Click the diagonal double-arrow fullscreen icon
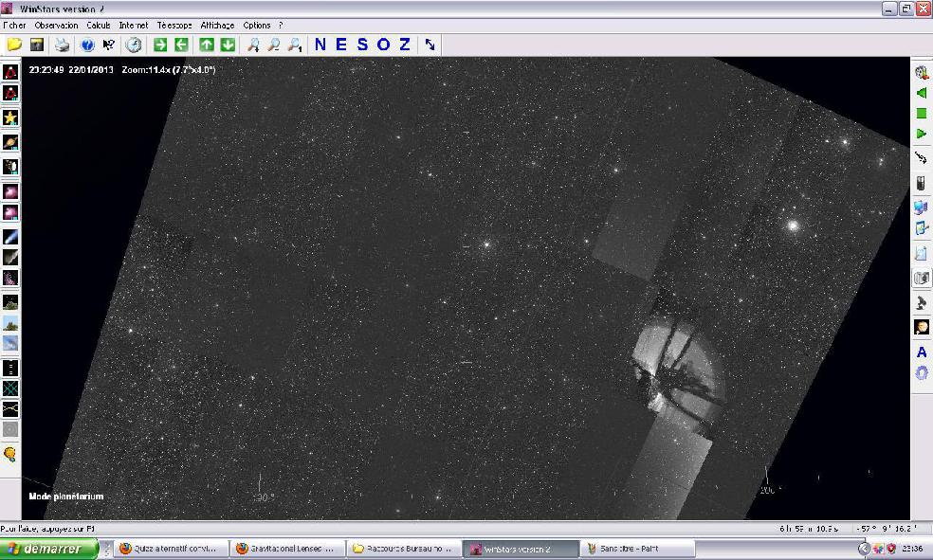Screen dimensions: 933x560 coord(430,45)
